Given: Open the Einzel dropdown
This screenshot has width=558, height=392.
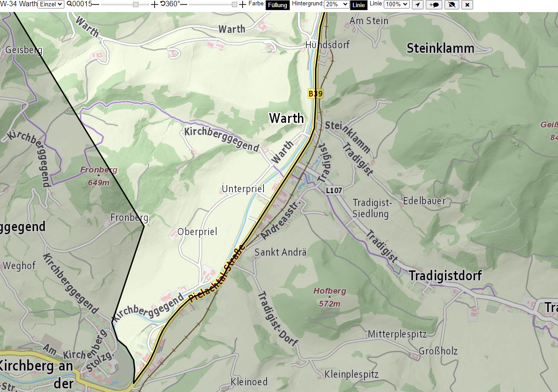Looking at the screenshot, I should [51, 4].
